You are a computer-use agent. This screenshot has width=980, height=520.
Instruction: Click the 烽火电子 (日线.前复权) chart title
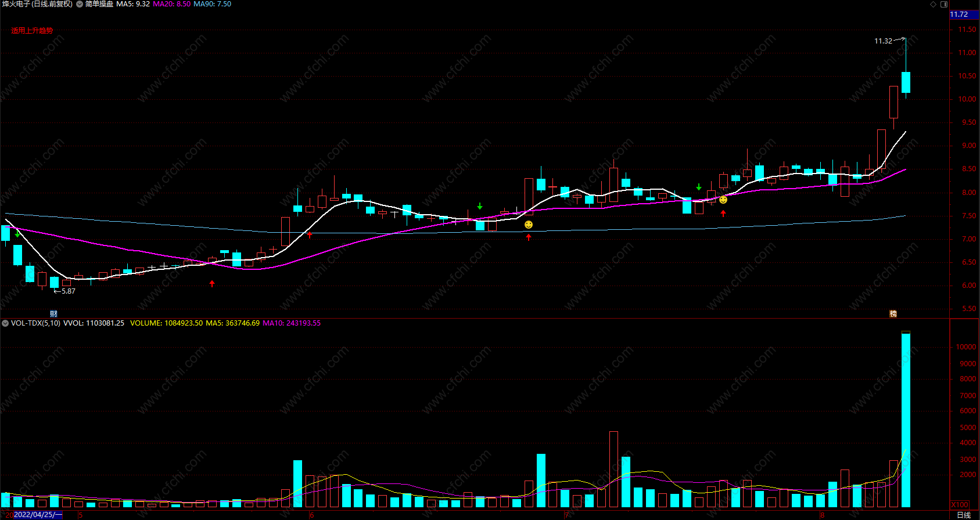pyautogui.click(x=38, y=4)
